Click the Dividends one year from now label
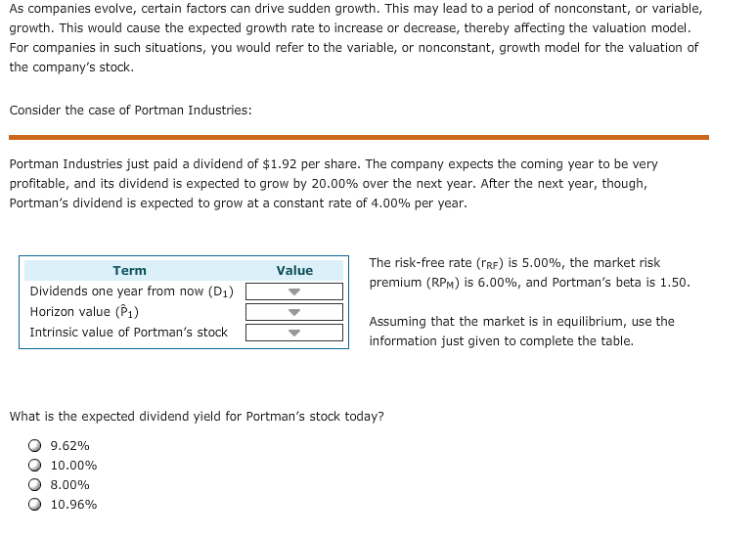The image size is (756, 537). coord(132,291)
